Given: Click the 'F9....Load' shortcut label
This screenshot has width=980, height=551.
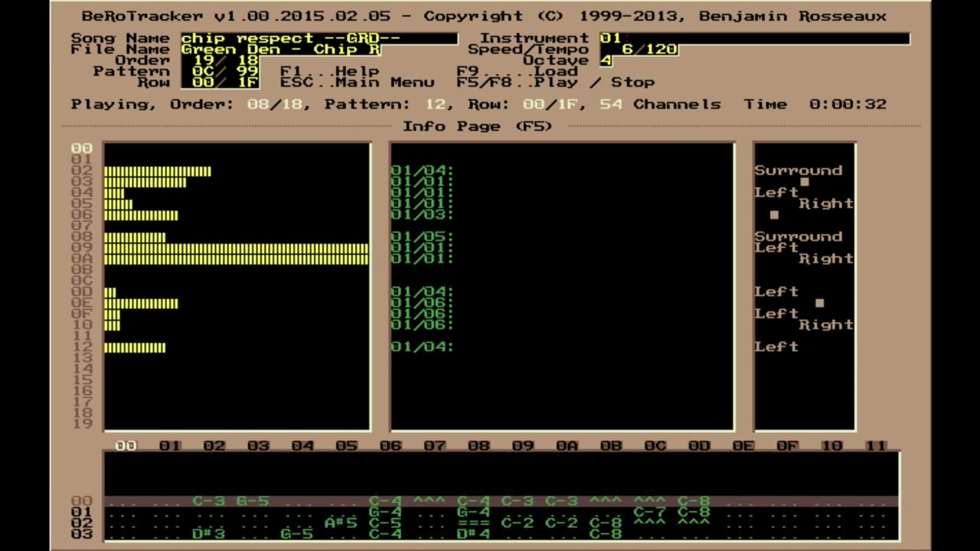Looking at the screenshot, I should (517, 71).
